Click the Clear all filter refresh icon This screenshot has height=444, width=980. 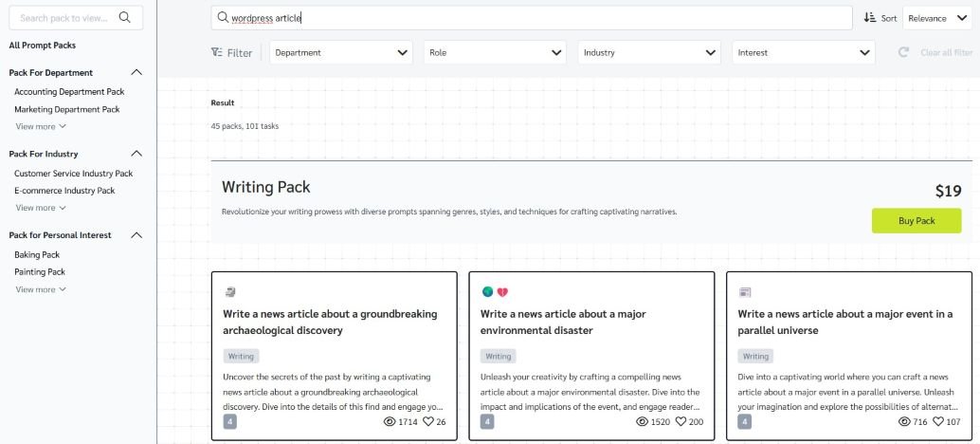point(903,52)
